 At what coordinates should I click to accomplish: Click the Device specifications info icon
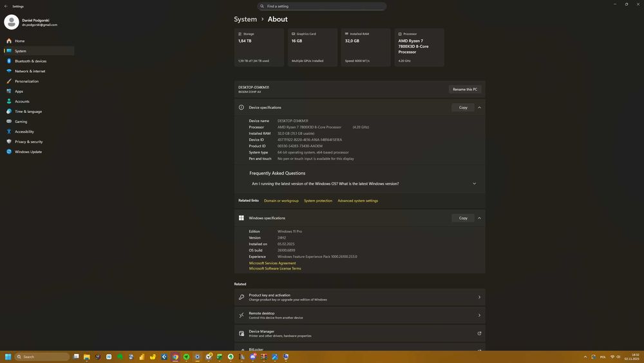[x=241, y=108]
